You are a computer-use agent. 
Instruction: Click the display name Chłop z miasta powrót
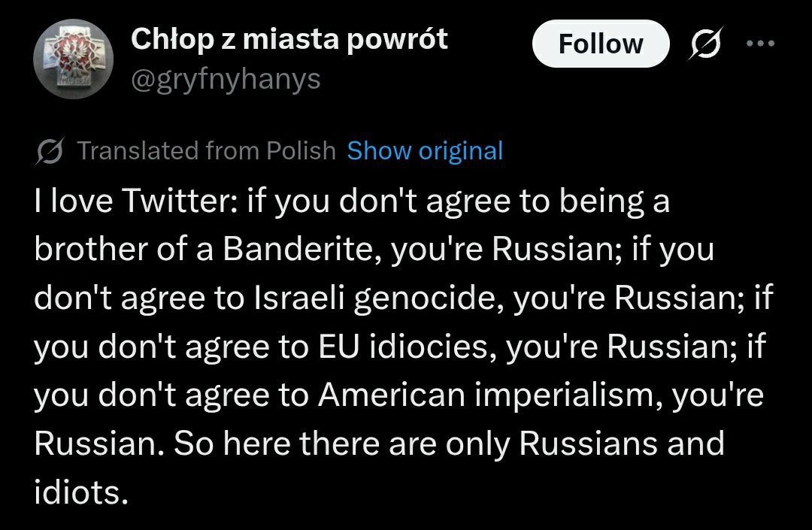(289, 39)
